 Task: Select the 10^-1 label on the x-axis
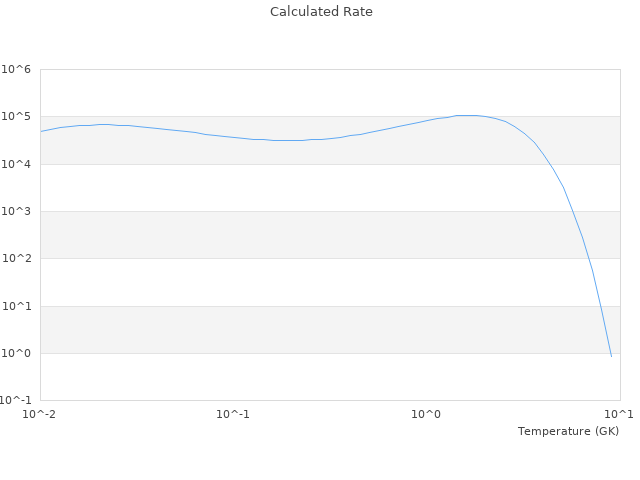[x=234, y=414]
